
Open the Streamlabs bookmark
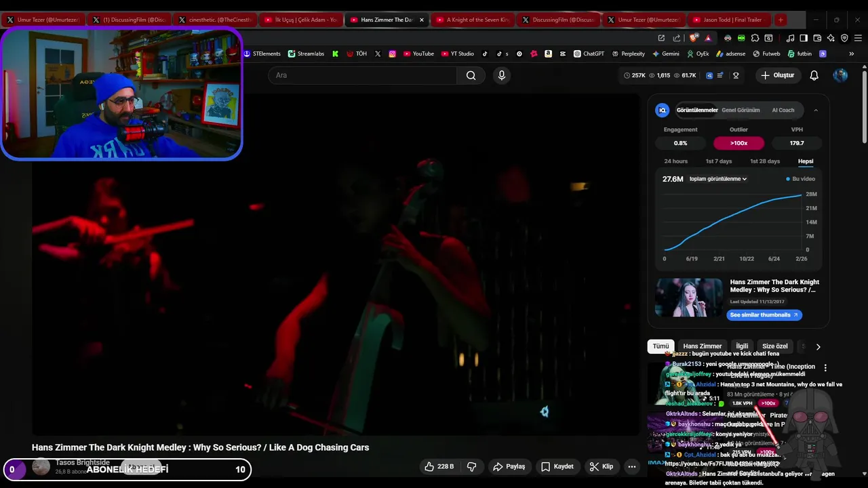click(306, 54)
